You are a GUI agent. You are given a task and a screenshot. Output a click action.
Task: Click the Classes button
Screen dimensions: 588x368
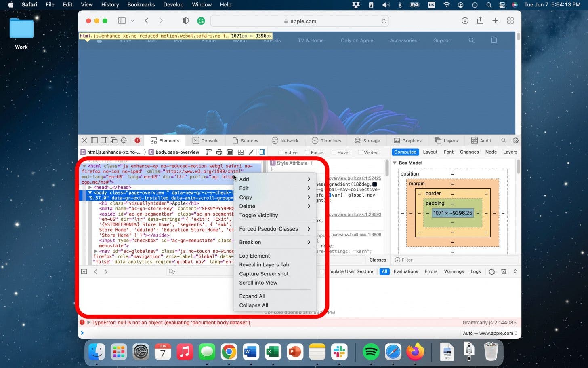click(378, 260)
